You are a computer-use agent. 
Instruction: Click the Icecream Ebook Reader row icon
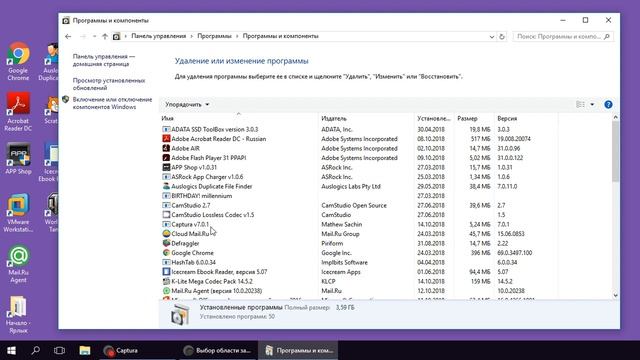tap(166, 272)
